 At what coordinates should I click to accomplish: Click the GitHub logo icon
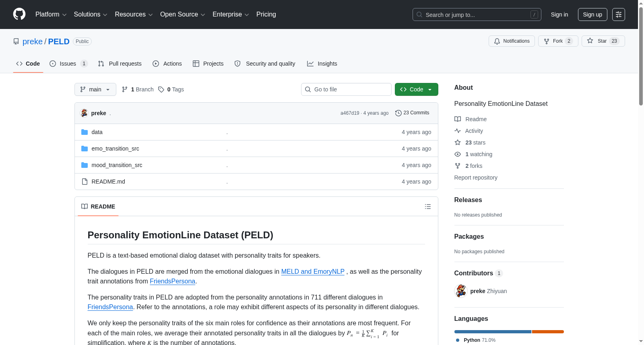pos(19,14)
